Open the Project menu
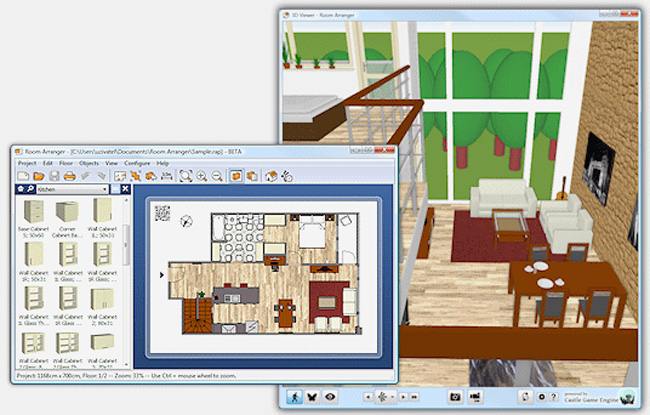The height and width of the screenshot is (415, 650). click(x=27, y=162)
